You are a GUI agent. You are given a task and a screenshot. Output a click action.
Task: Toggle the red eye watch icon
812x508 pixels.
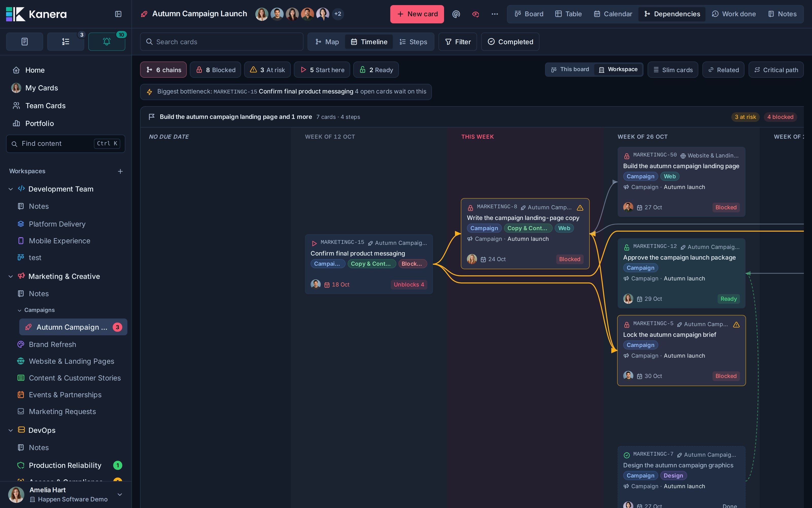point(476,14)
